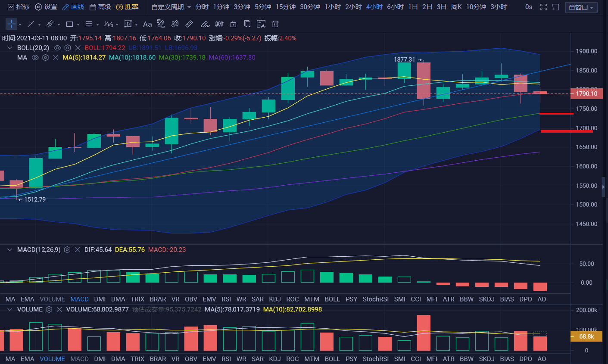Screen dimensions: 608x364
Task: Open the 单窗口 window layout dropdown
Action: [x=581, y=7]
